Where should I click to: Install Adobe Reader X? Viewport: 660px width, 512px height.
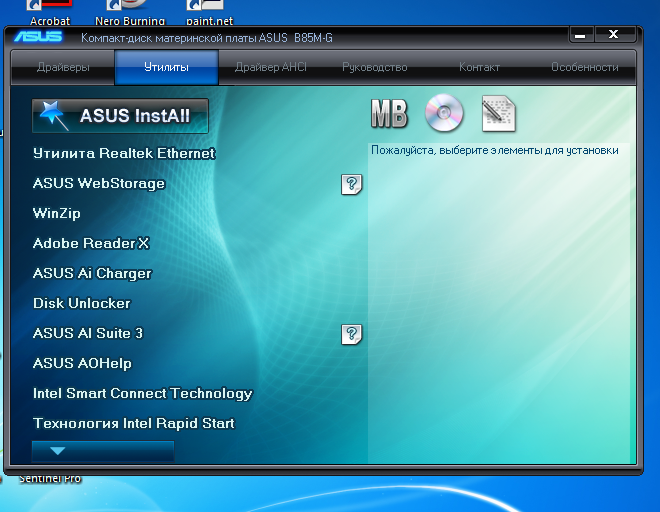(x=91, y=243)
